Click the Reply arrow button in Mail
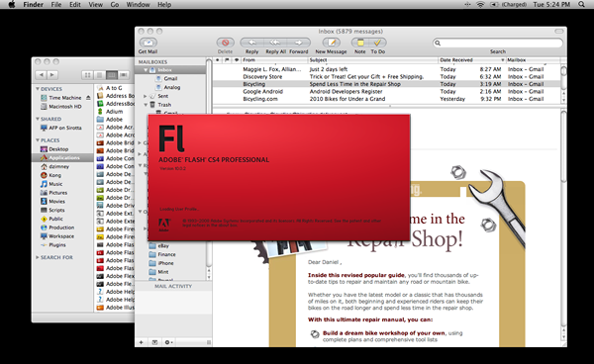This screenshot has width=594, height=364. [251, 43]
